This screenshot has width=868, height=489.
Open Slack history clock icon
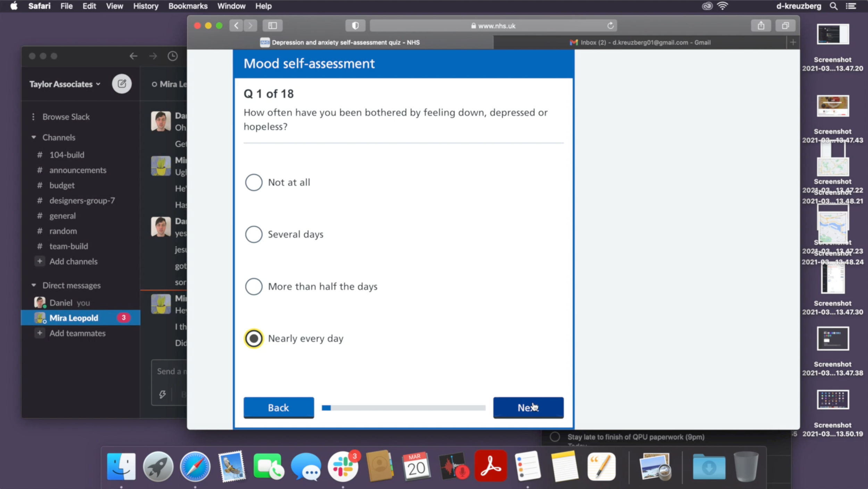(x=173, y=56)
